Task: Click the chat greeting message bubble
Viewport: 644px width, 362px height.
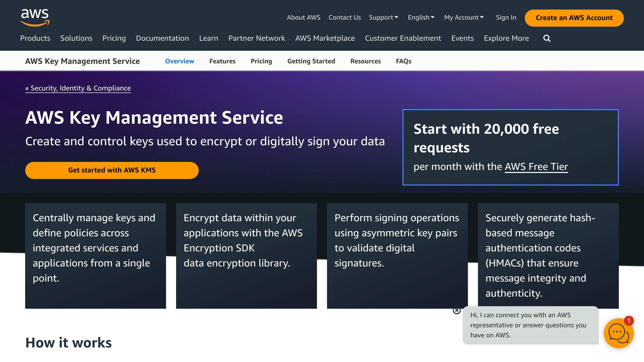Action: click(531, 325)
